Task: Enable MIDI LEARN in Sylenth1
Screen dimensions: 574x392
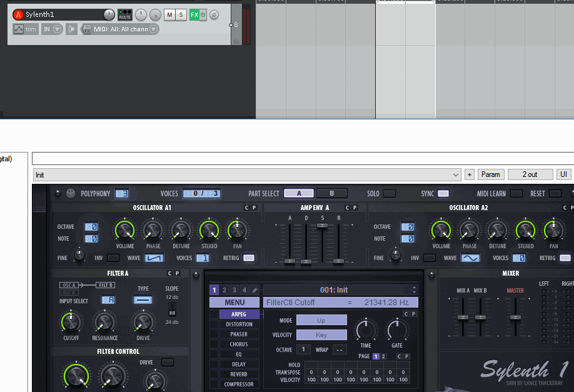Action: tap(516, 193)
